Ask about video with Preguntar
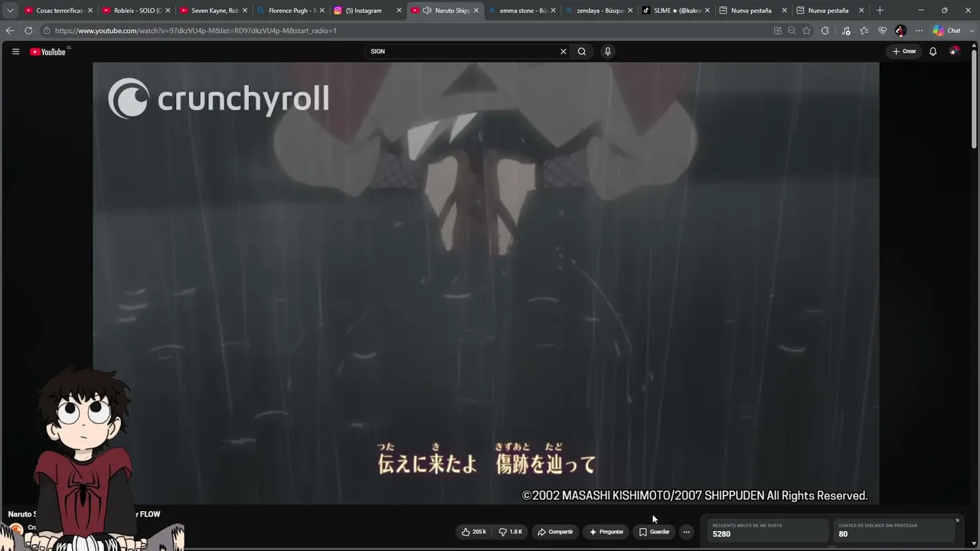The height and width of the screenshot is (551, 980). [606, 532]
